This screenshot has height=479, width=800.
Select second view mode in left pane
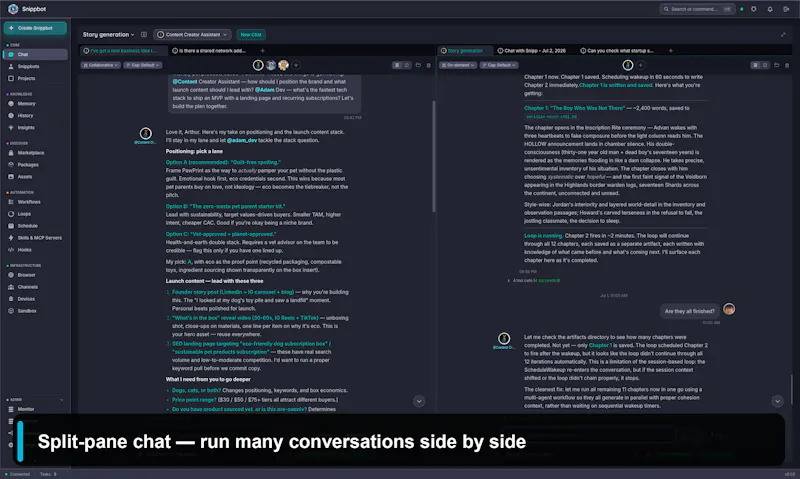click(407, 65)
